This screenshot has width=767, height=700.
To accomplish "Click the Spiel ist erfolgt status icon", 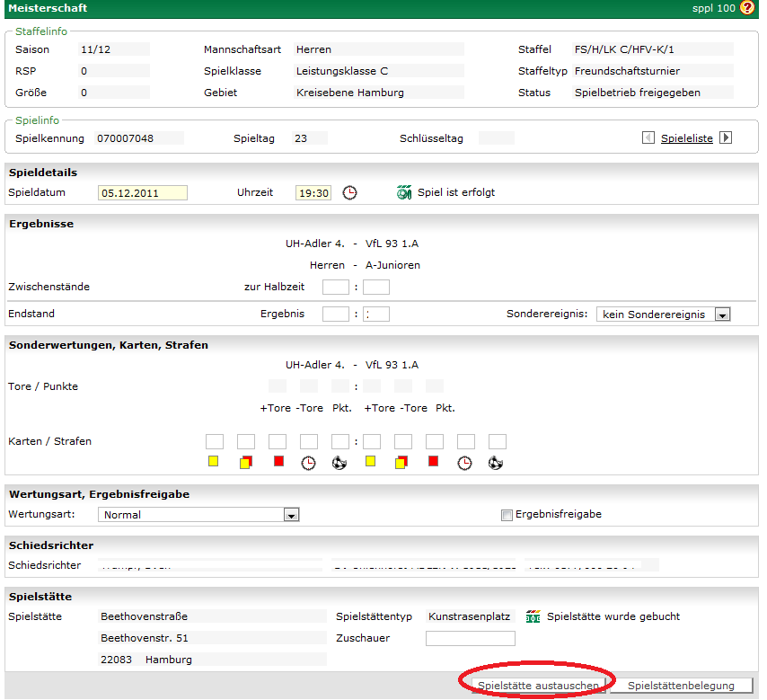I will 404,192.
